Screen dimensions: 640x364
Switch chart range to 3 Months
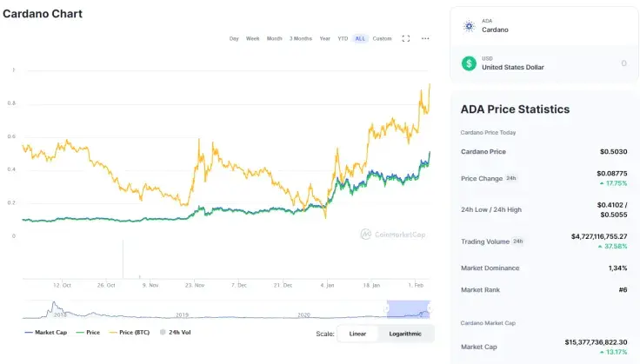[x=301, y=38]
